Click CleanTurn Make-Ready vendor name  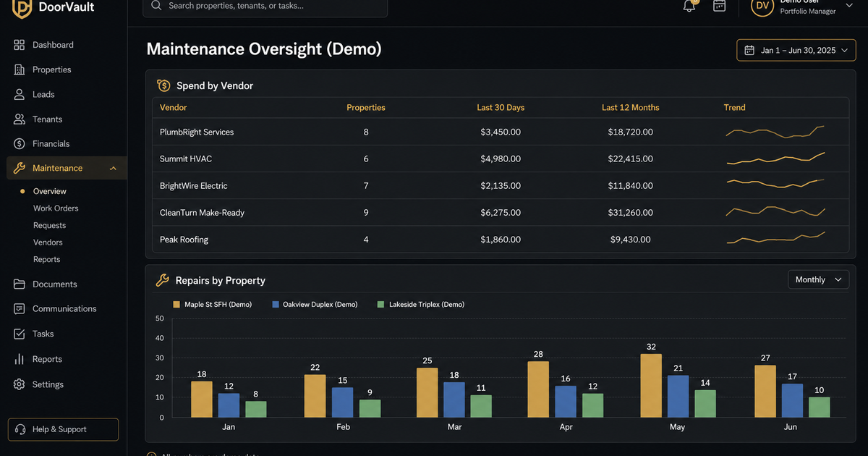point(202,213)
